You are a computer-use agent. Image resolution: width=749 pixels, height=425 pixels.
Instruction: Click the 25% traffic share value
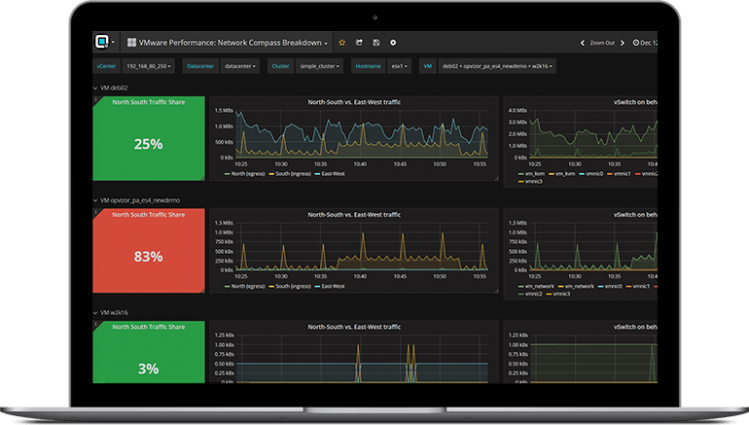[x=149, y=144]
